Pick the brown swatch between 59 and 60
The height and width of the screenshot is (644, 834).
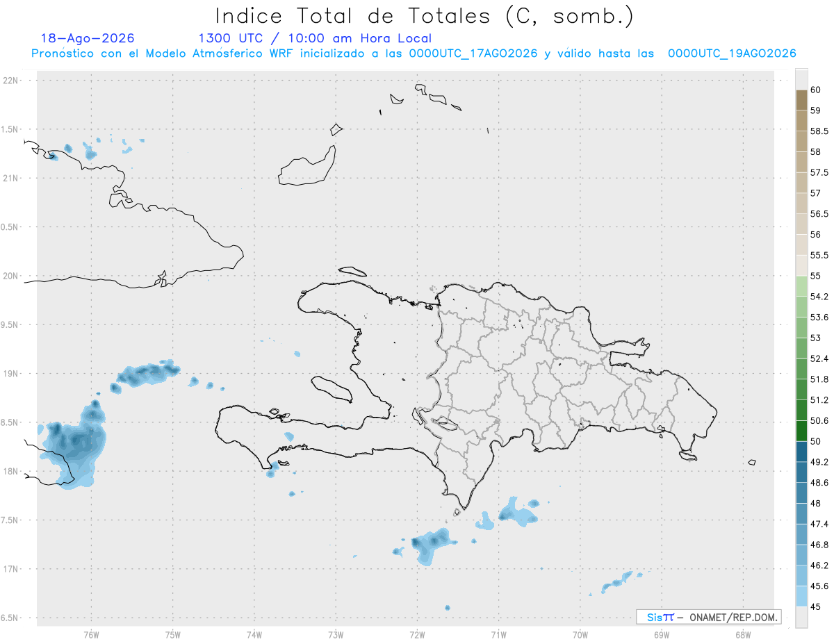pos(801,100)
